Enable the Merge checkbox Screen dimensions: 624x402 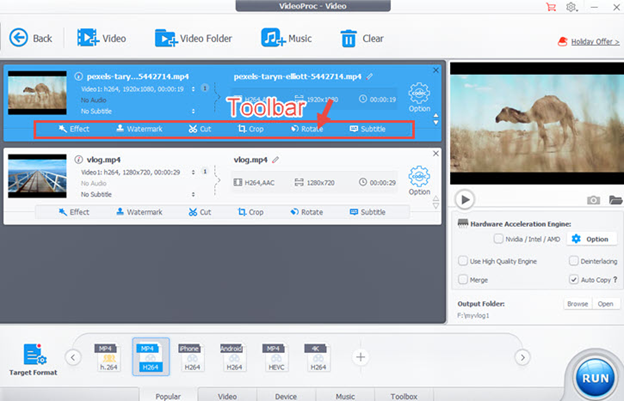462,279
